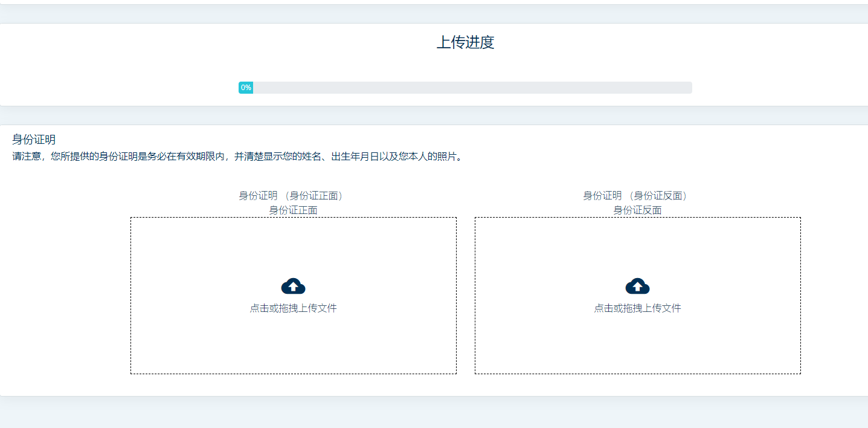Click blank area below upload text in back dropzone
Screen dimensions: 868x428
pos(637,345)
